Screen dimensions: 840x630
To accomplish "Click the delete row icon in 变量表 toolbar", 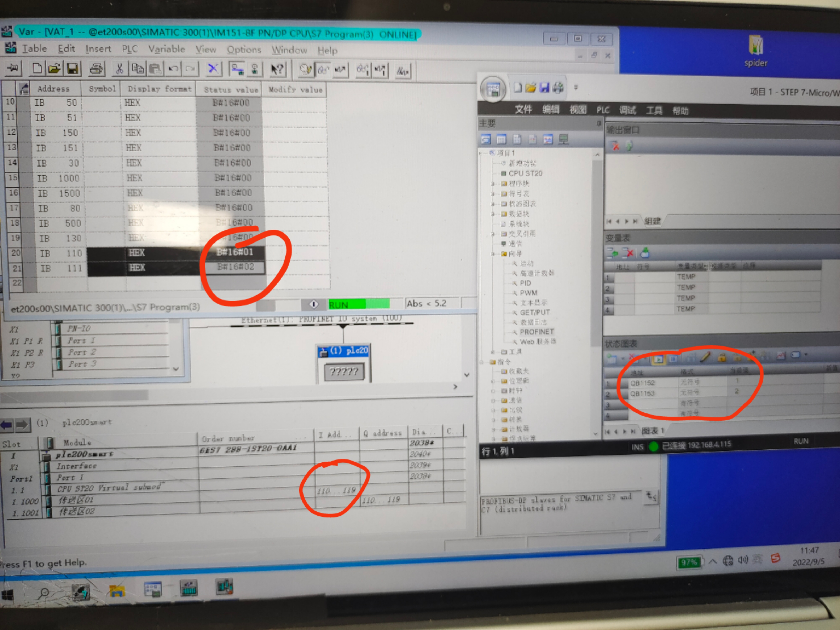I will point(628,253).
